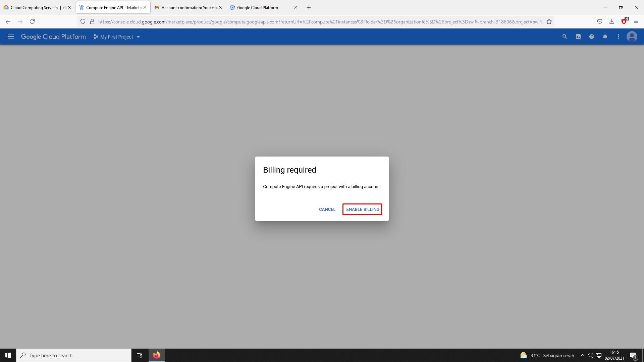Image resolution: width=644 pixels, height=362 pixels.
Task: Bookmark this page with the star icon
Action: (549, 22)
